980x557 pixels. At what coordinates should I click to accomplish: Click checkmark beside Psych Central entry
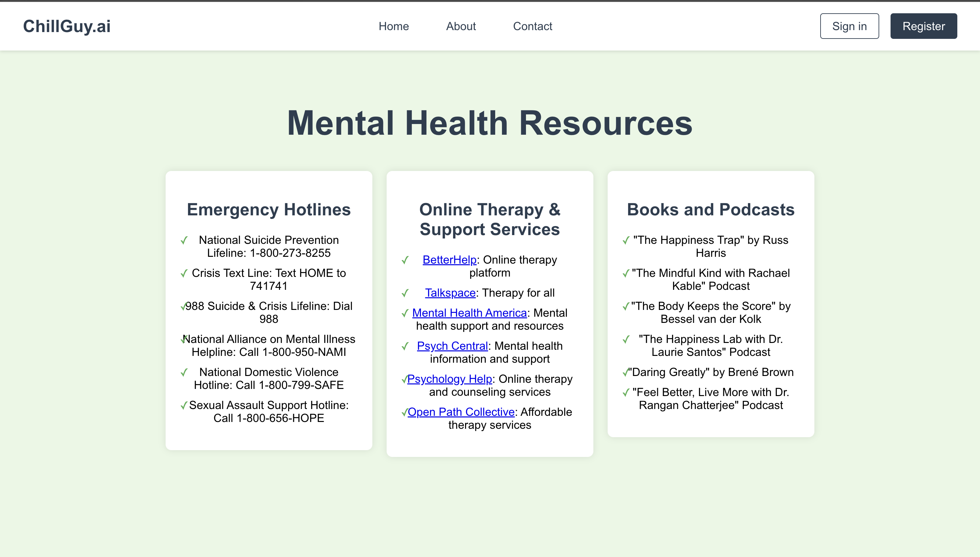pos(405,346)
